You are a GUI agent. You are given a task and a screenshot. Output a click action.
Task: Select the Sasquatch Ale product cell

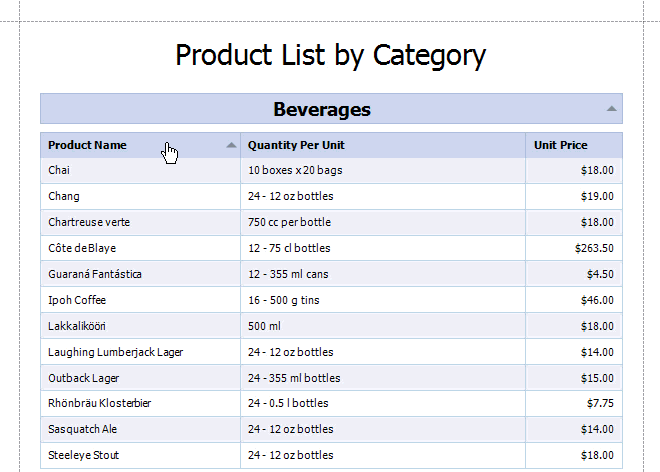click(x=83, y=430)
